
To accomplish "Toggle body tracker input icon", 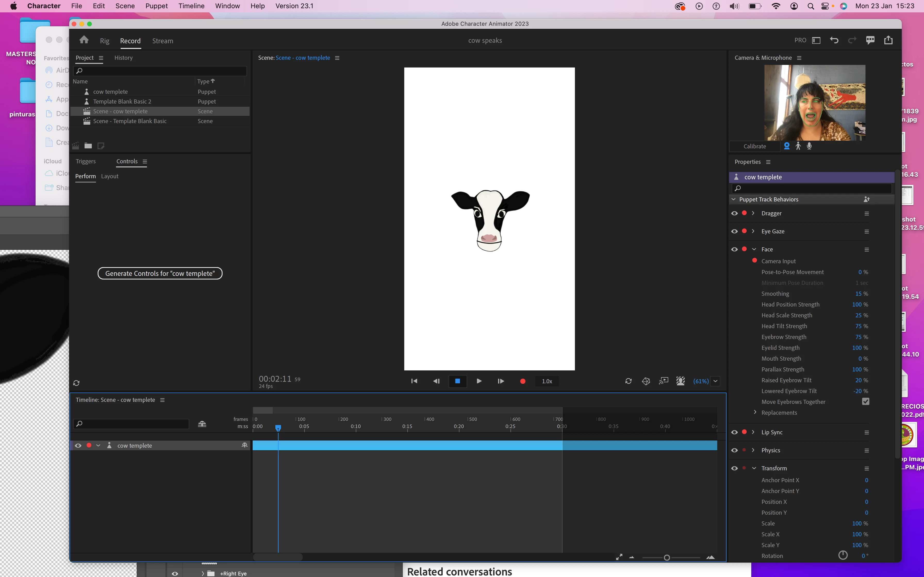I will click(798, 146).
